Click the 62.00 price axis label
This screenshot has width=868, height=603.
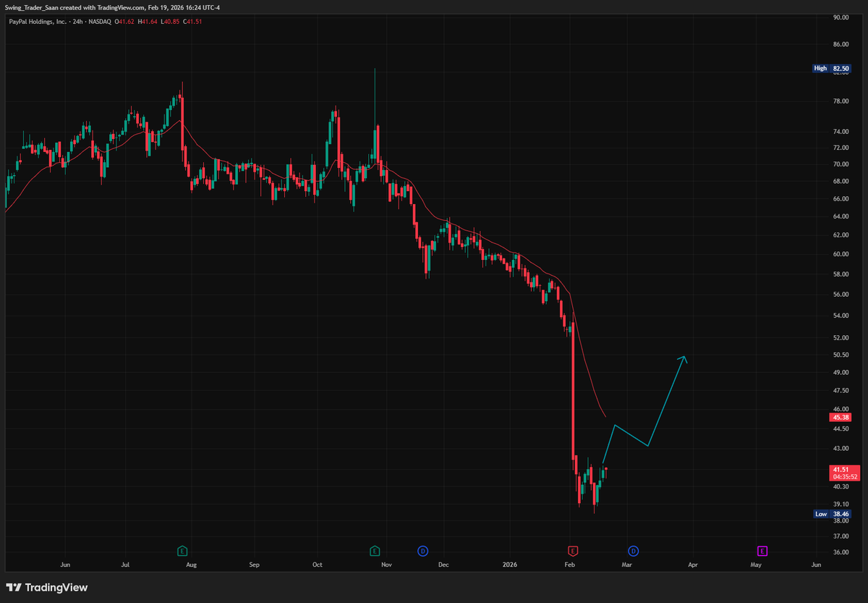coord(841,235)
